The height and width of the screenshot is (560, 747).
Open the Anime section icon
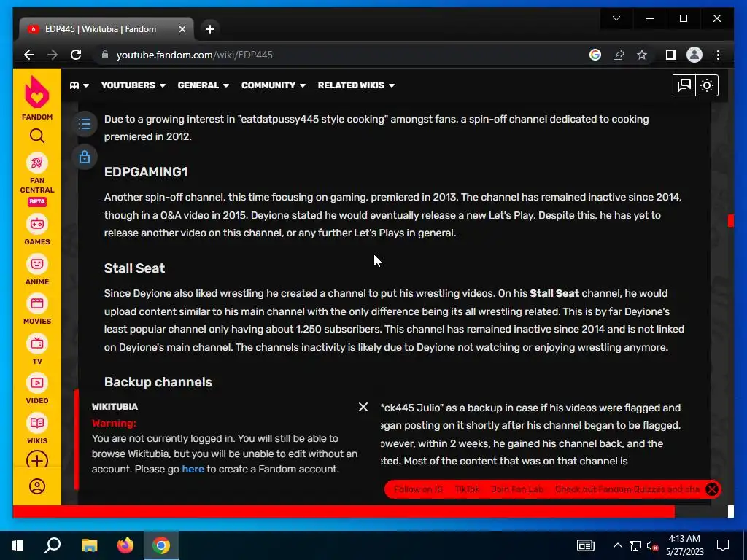tap(36, 264)
